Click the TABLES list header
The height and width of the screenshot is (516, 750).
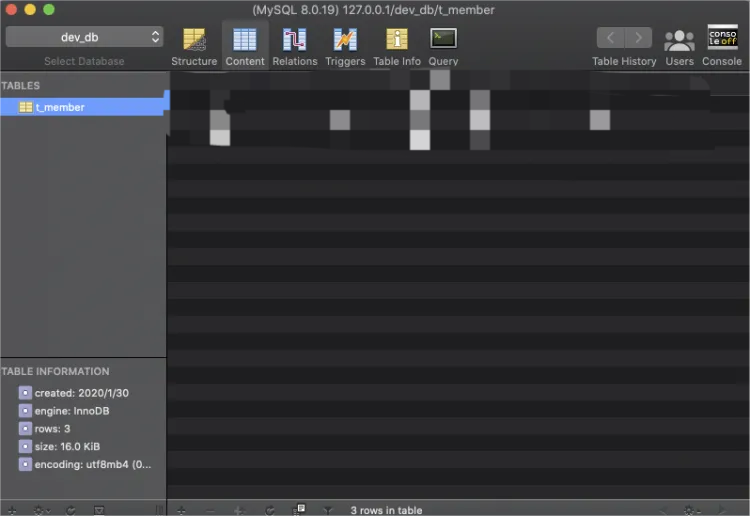tap(22, 86)
